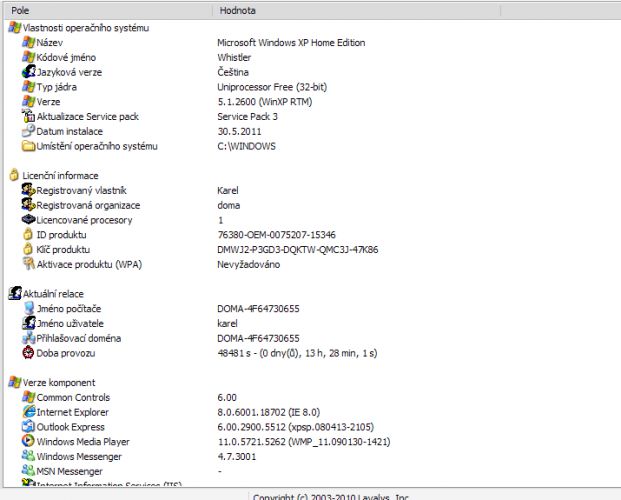Select the product key DMWJ2-P3GD3-DQKTW-QMC3J-47K86

click(x=298, y=250)
